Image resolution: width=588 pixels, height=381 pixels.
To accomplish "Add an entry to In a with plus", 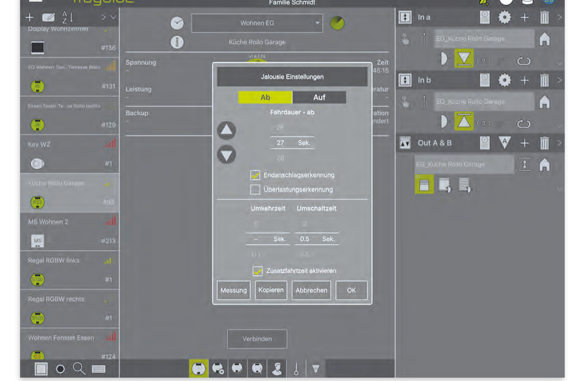I will click(525, 18).
